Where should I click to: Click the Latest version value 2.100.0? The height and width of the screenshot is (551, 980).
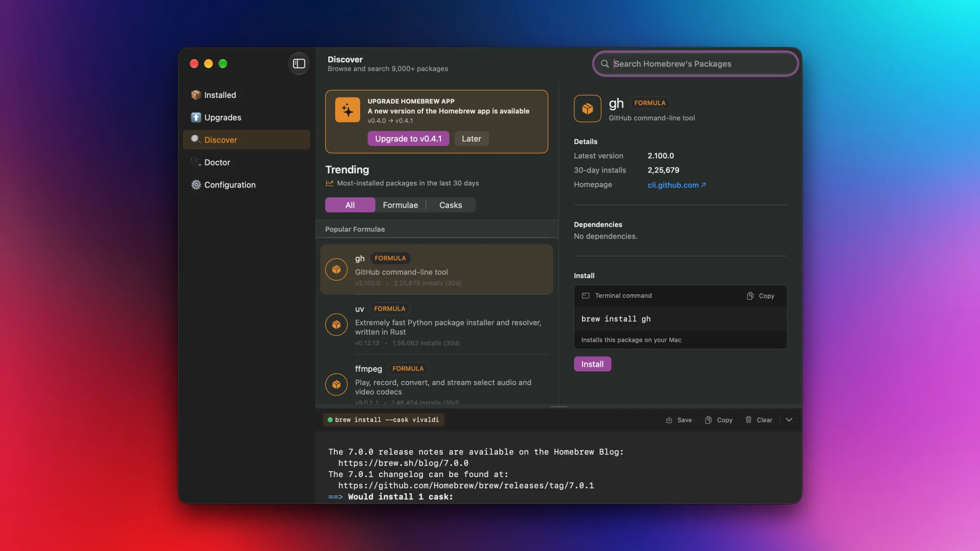tap(661, 156)
